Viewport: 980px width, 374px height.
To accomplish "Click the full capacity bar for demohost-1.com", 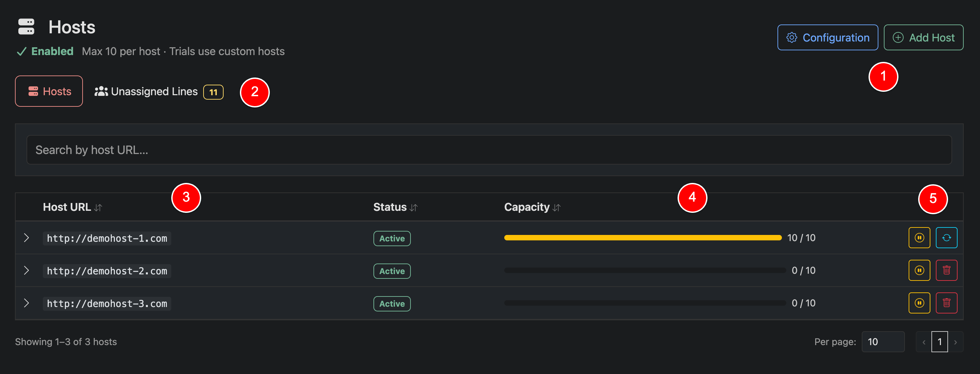I will [x=643, y=238].
